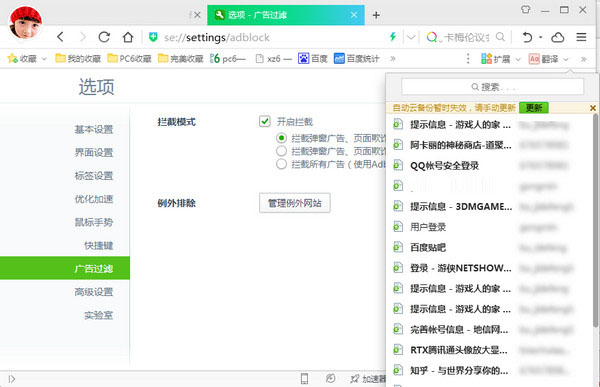Viewport: 600px width, 387px height.
Task: Click the 扩展 extensions icon
Action: pos(486,59)
